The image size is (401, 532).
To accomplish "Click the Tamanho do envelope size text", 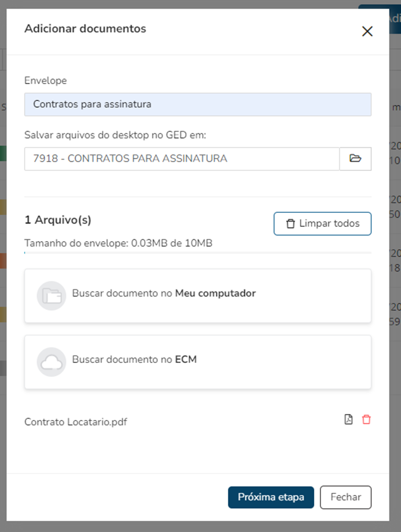I will coord(118,243).
